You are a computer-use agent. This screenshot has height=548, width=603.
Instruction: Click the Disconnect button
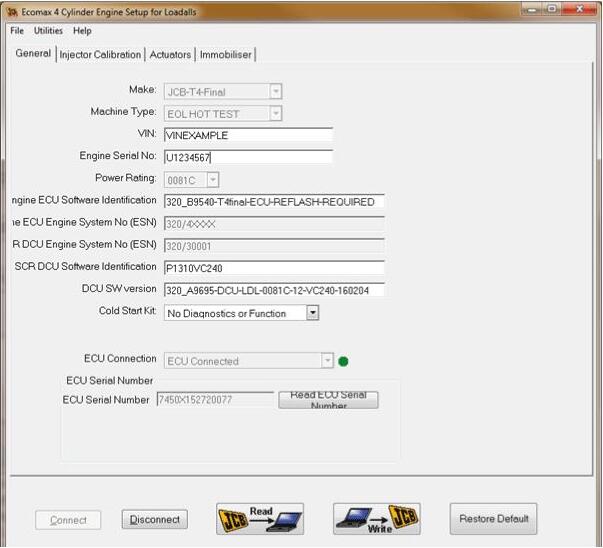pos(155,520)
